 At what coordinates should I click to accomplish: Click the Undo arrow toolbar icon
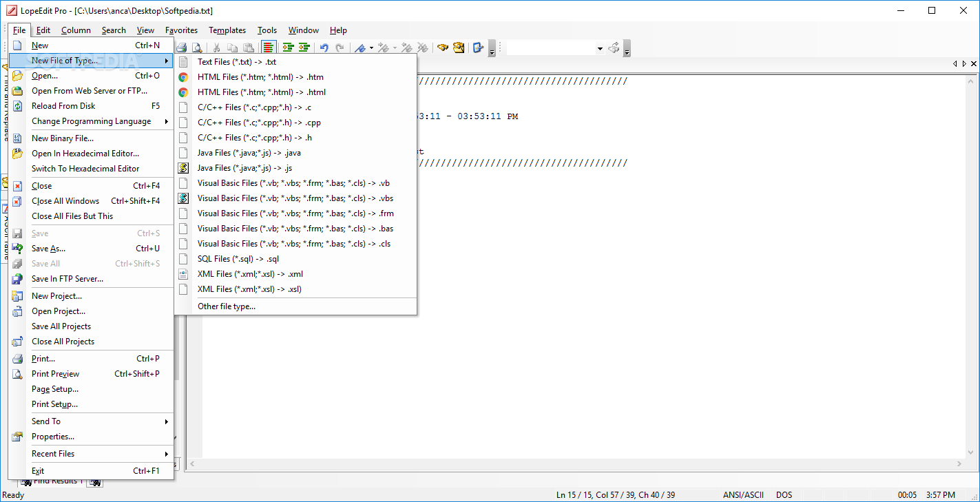pos(324,48)
